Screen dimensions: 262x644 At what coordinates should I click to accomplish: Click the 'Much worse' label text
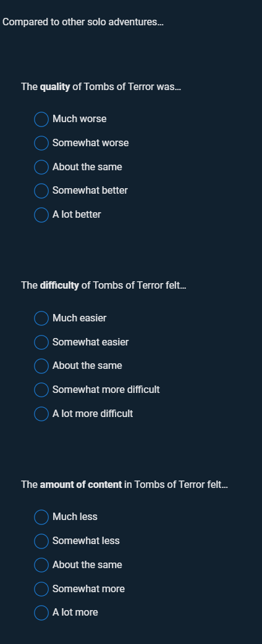[x=79, y=119]
